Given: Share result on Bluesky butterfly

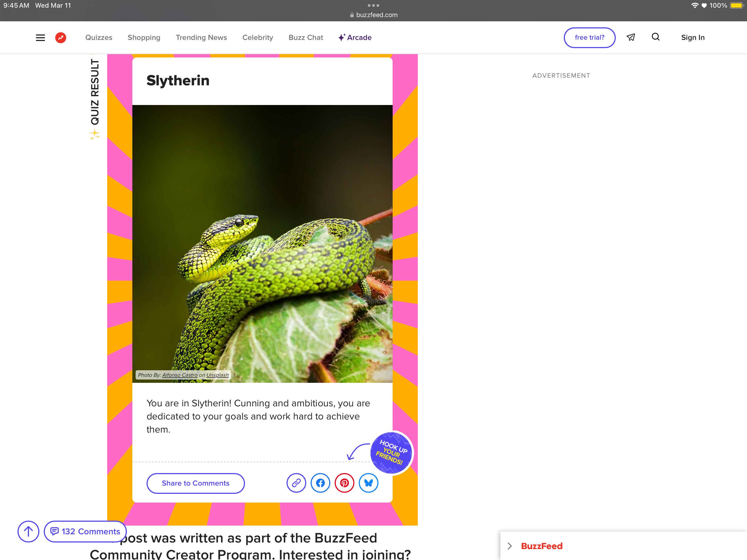Looking at the screenshot, I should pos(368,483).
